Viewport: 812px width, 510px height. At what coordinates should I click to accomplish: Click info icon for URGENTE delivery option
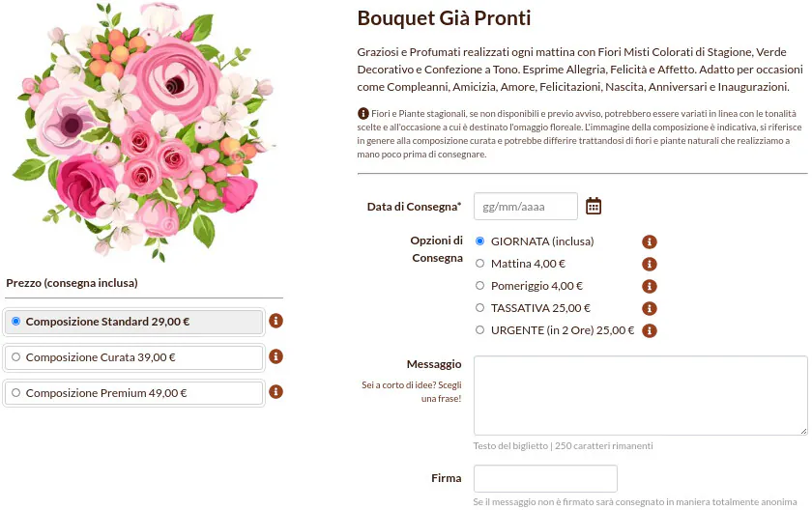pyautogui.click(x=650, y=330)
